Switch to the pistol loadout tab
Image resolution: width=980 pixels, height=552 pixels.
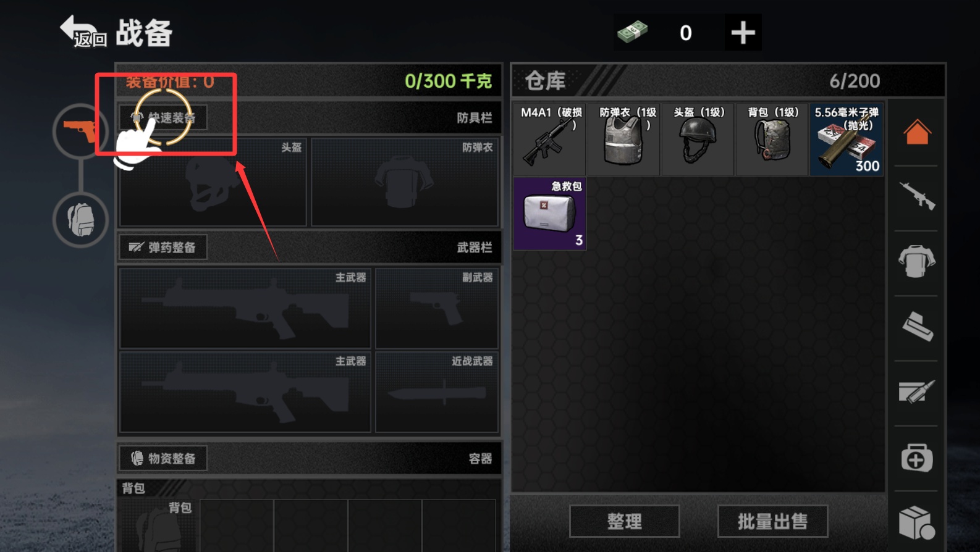(x=80, y=132)
